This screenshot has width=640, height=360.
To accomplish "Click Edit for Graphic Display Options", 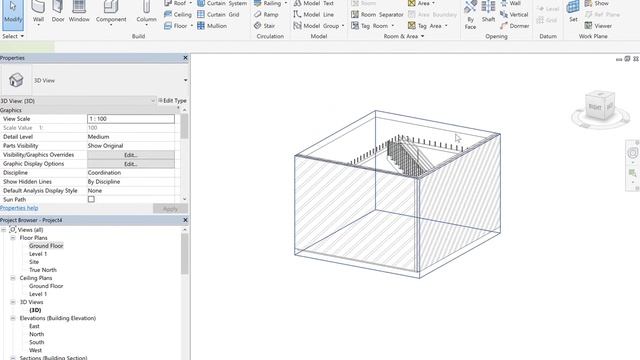I will click(131, 164).
